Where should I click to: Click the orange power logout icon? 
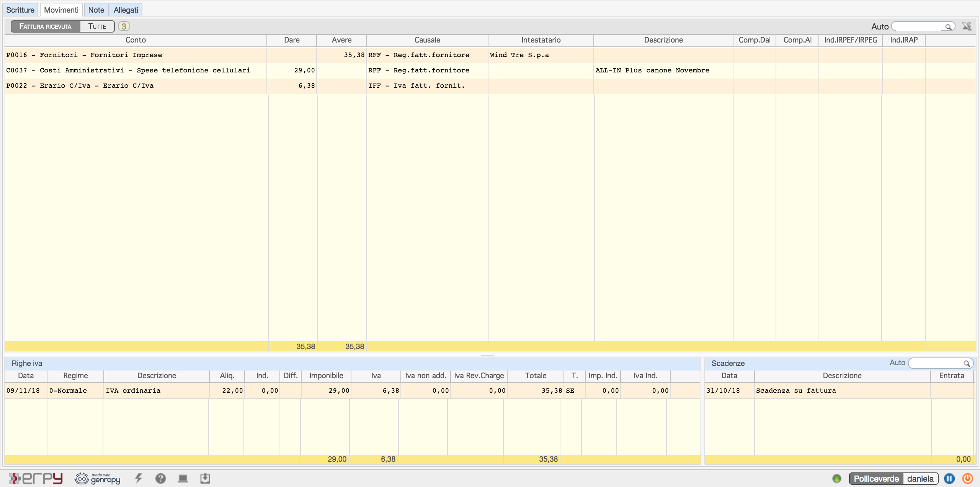pos(967,479)
